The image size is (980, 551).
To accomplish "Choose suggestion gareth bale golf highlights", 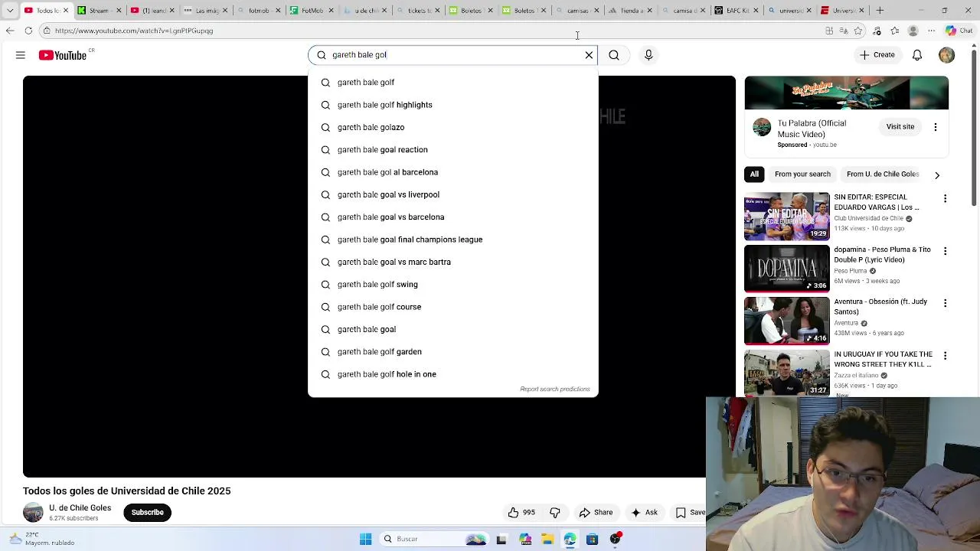I will click(x=452, y=105).
